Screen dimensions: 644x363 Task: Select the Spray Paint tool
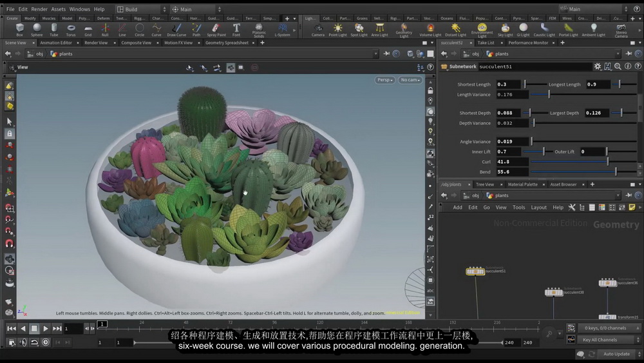(216, 30)
